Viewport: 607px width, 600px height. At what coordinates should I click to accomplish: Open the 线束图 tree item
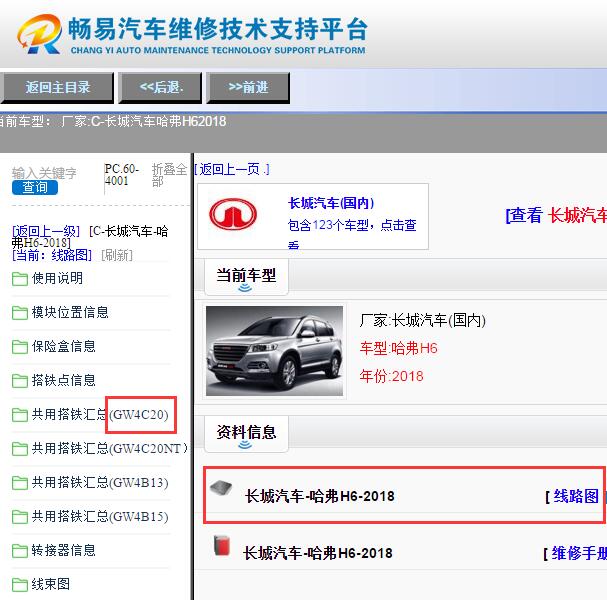[x=51, y=585]
